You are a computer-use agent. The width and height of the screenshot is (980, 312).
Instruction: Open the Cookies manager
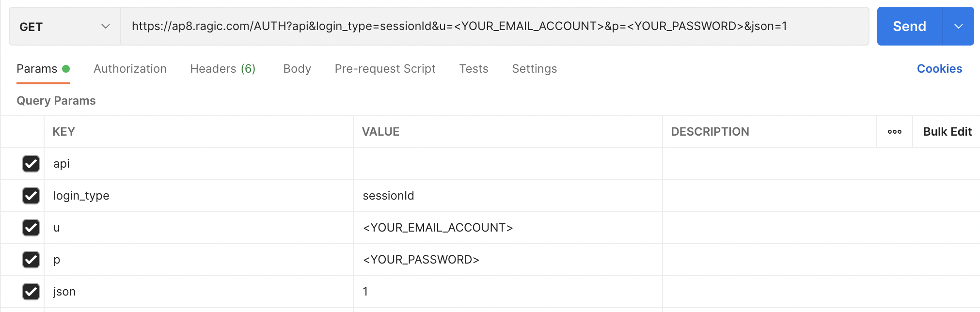939,68
